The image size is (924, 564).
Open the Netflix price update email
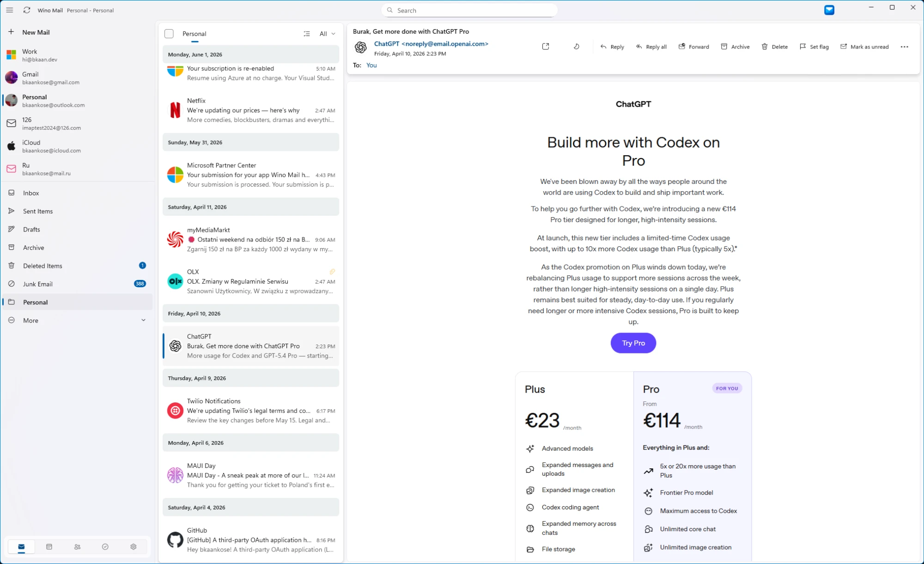tap(251, 110)
